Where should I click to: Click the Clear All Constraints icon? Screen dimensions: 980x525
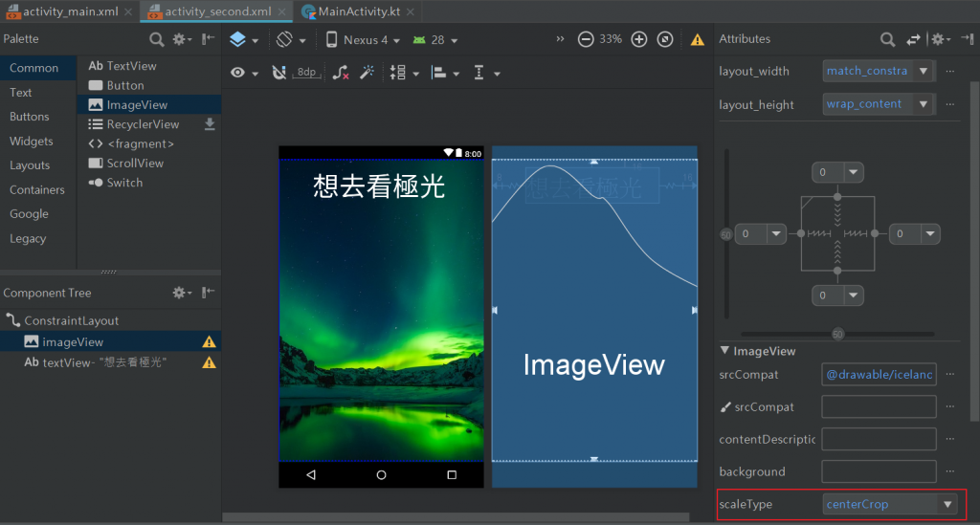coord(341,73)
